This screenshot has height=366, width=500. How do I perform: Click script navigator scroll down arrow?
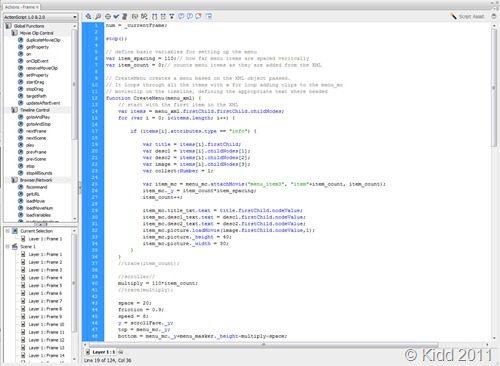click(74, 360)
